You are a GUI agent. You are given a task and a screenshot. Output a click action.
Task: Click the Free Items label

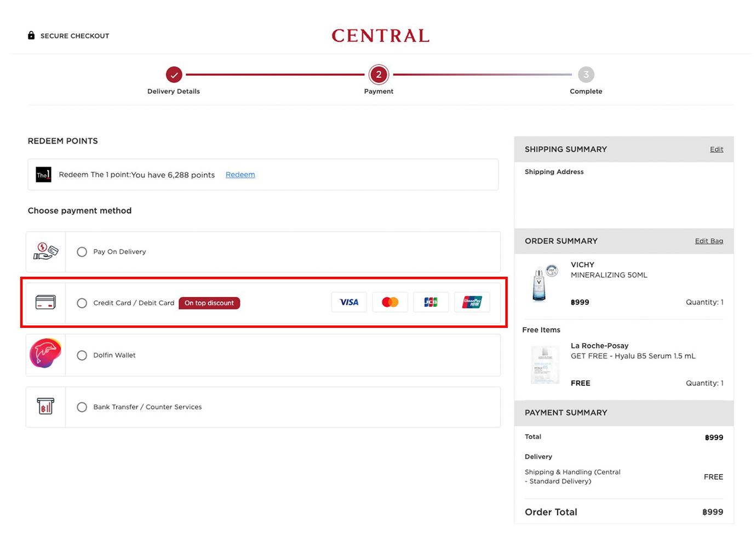pyautogui.click(x=541, y=330)
